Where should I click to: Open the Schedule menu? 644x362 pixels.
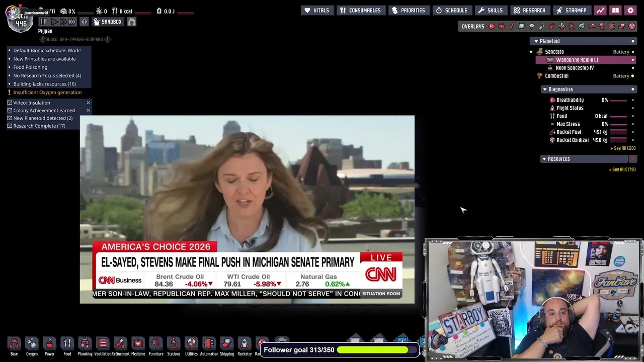[452, 10]
